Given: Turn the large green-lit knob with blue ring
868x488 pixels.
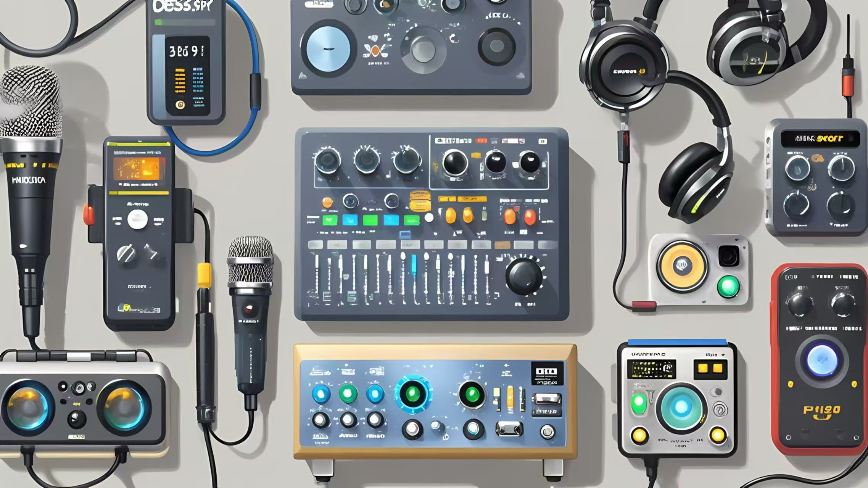Looking at the screenshot, I should click(x=413, y=394).
